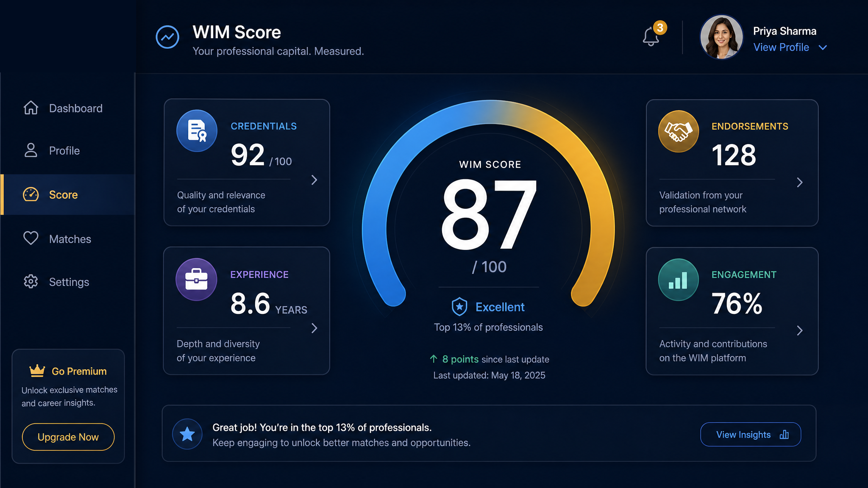Click "Top 13% of professionals" text

pos(488,327)
